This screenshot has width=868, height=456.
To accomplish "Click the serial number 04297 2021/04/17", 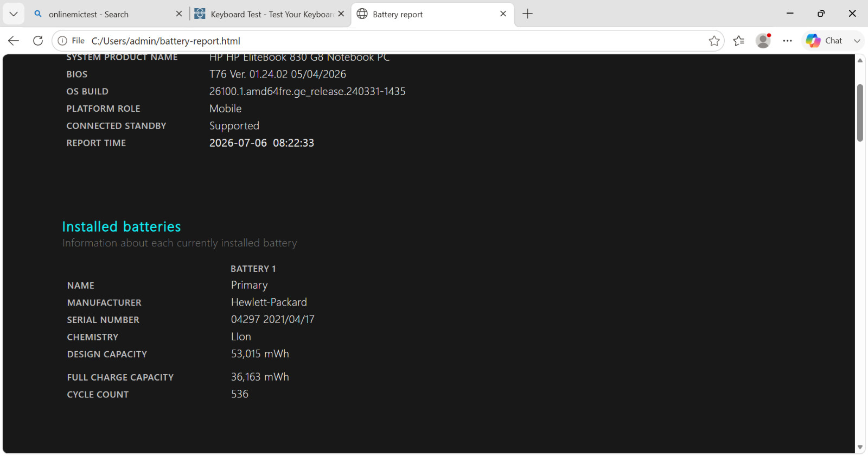I will click(x=273, y=320).
